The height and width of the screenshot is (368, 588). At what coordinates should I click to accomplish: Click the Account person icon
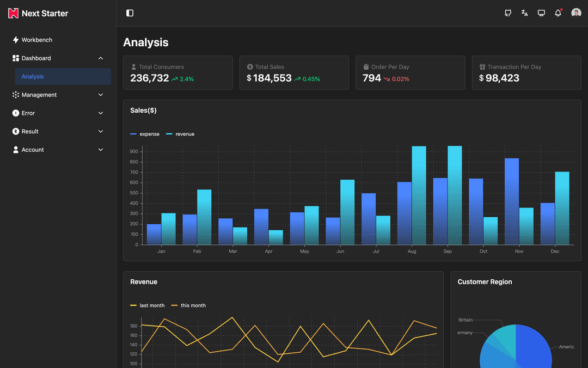[16, 150]
